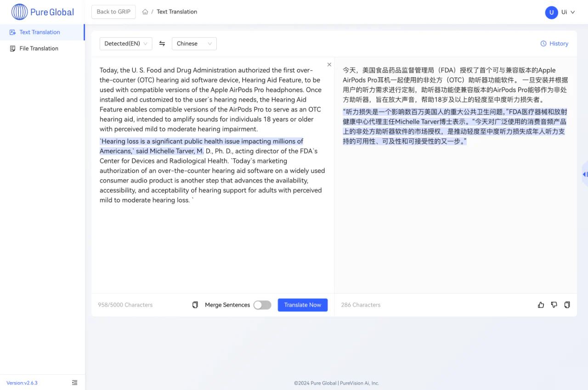Image resolution: width=588 pixels, height=390 pixels.
Task: Select Text Translation in sidebar
Action: [42, 32]
